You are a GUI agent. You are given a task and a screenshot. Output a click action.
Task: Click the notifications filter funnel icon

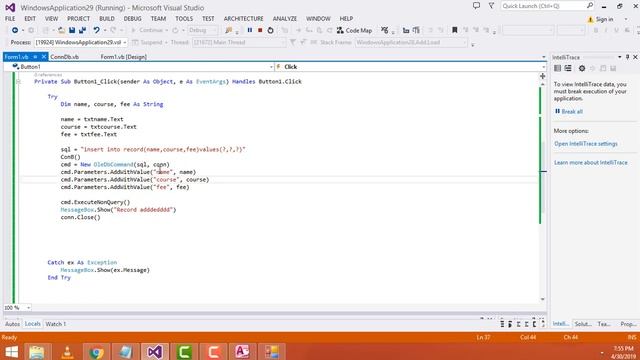click(491, 6)
